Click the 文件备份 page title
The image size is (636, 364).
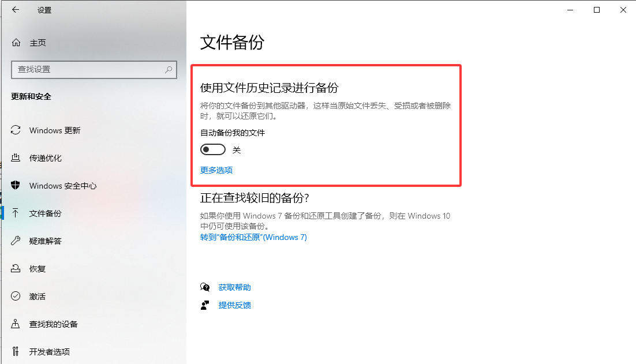[232, 42]
